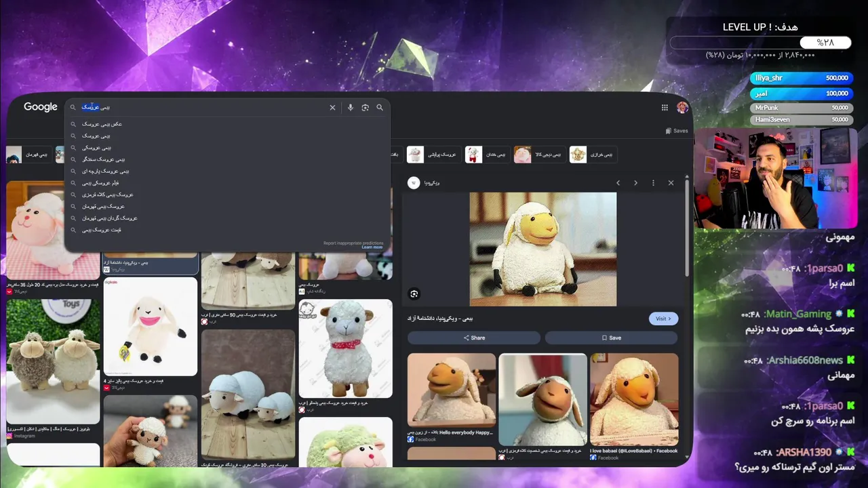
Task: Go to the Google logo homepage
Action: (x=41, y=107)
